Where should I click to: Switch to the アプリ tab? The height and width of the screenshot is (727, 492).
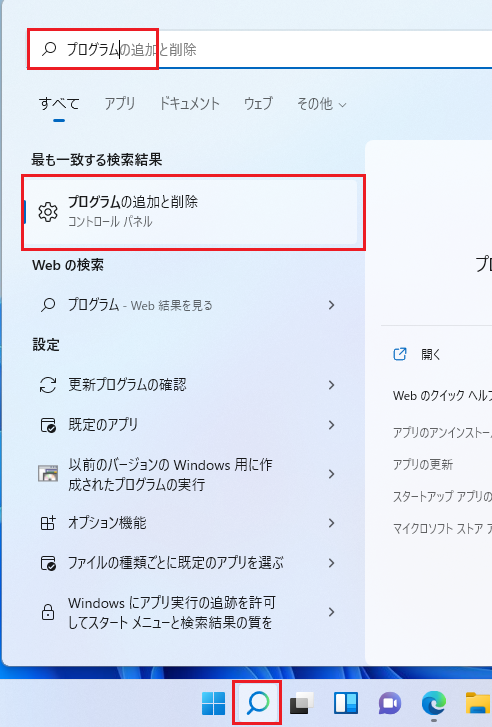(x=120, y=103)
